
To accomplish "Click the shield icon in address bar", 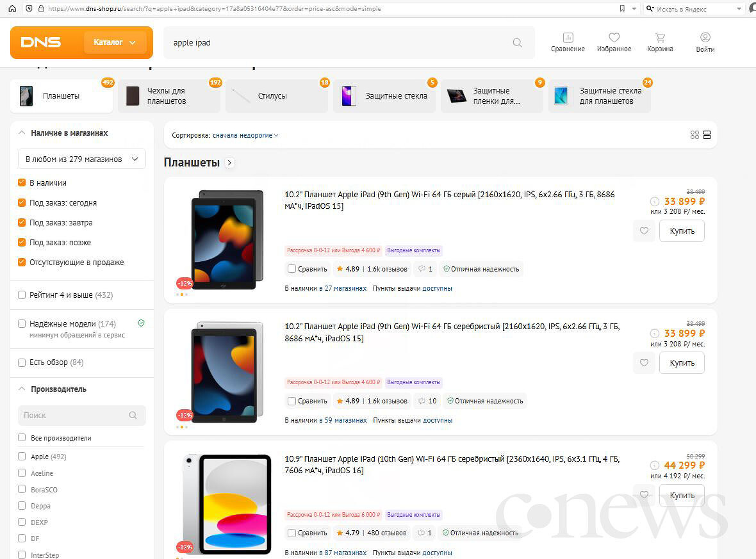I will 29,9.
